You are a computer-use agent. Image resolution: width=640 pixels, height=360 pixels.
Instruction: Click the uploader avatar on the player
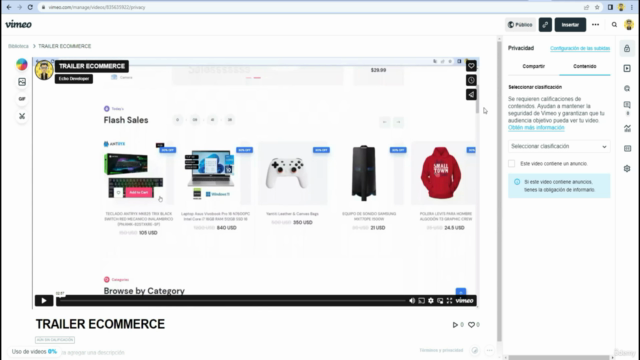(x=44, y=70)
